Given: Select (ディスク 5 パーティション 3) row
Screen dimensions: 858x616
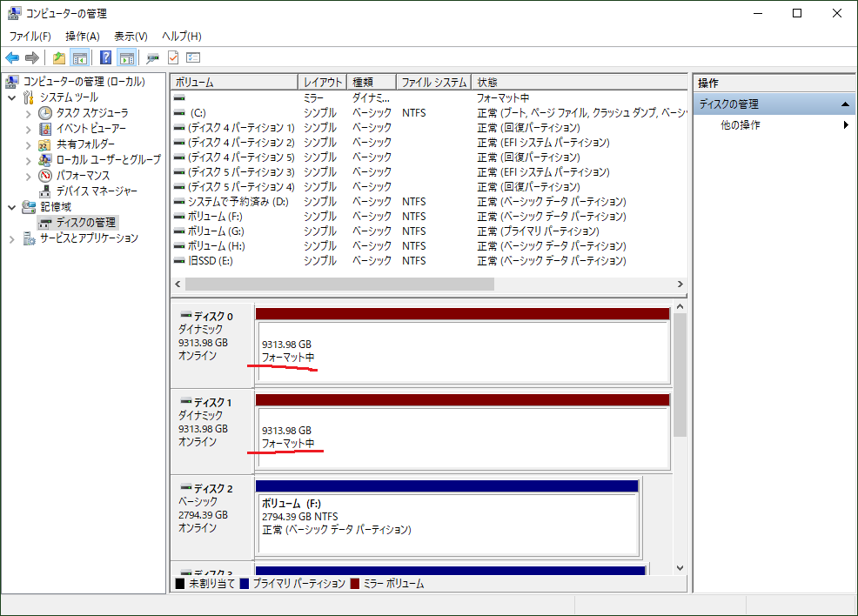Looking at the screenshot, I should click(429, 171).
